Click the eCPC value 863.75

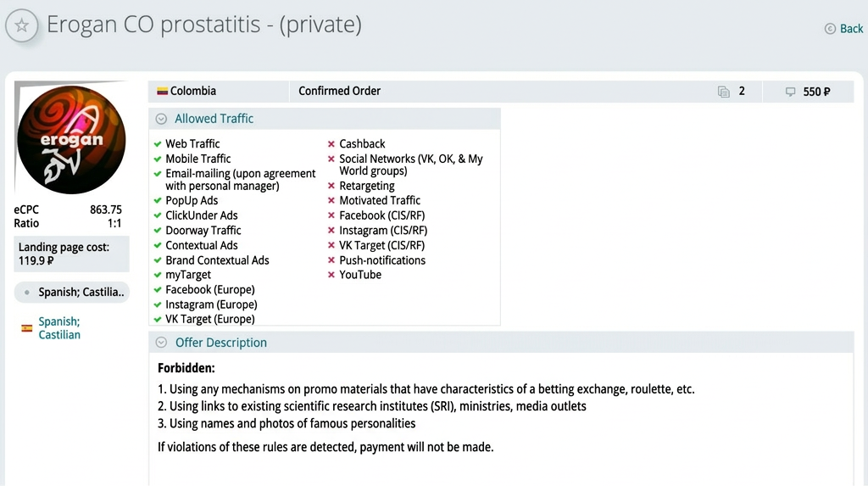point(106,209)
